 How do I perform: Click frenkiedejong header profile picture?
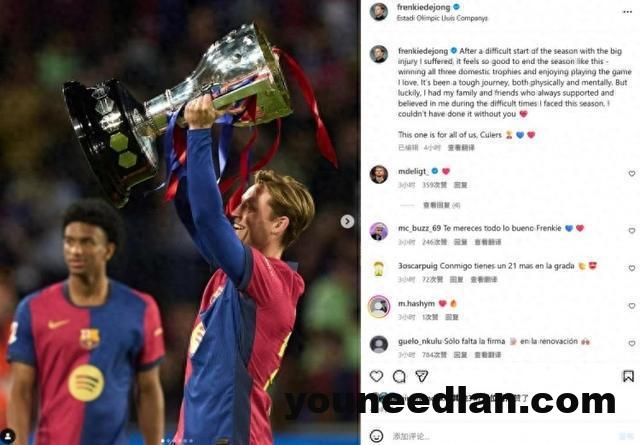point(379,12)
